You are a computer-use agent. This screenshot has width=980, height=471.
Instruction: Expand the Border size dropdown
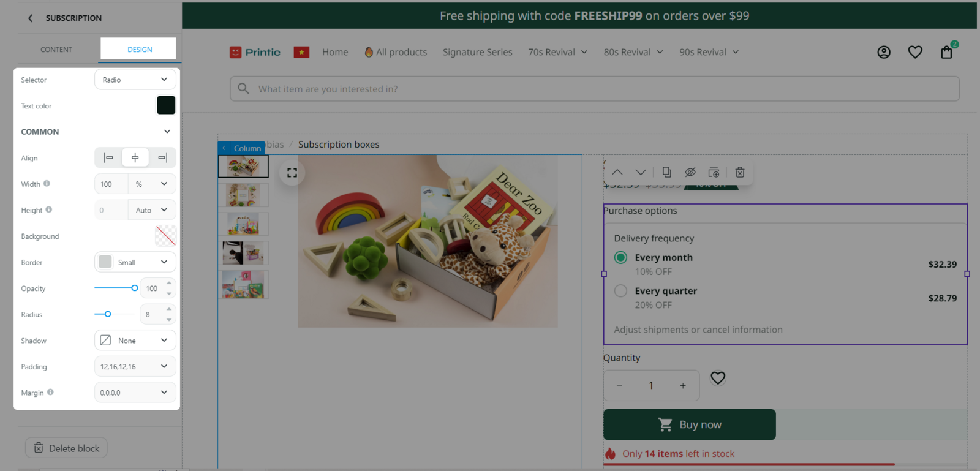click(x=135, y=262)
